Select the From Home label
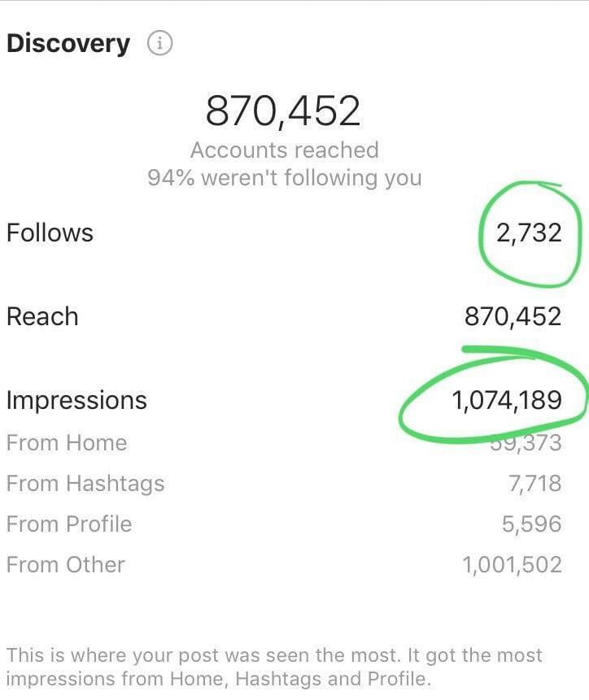This screenshot has height=700, width=589. click(67, 443)
